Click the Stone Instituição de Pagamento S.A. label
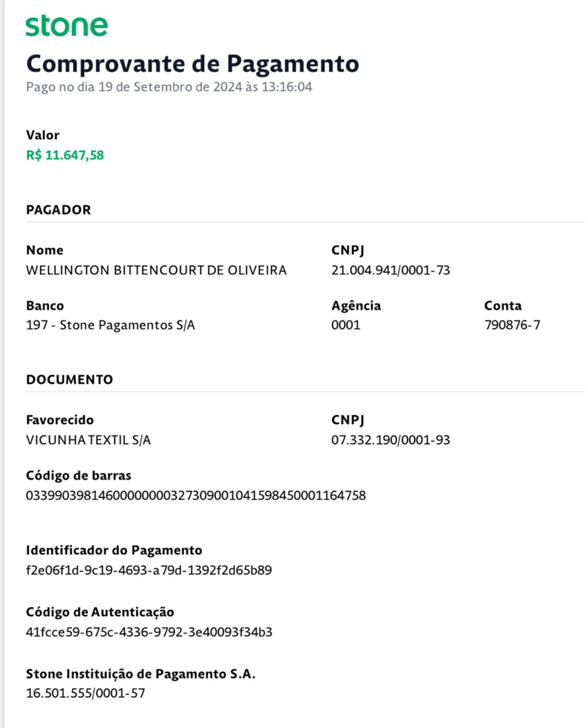The height and width of the screenshot is (728, 585). (141, 674)
